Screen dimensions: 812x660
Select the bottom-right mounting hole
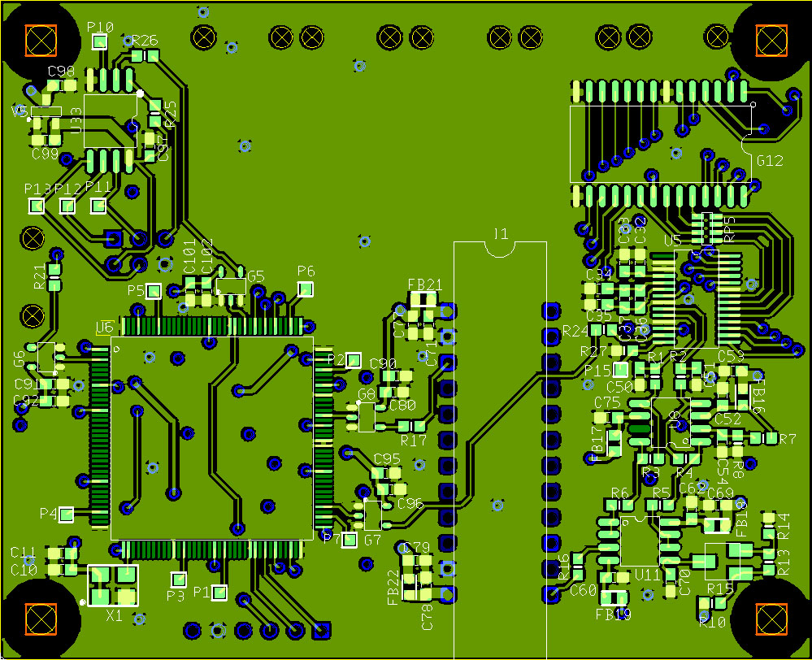pos(771,619)
